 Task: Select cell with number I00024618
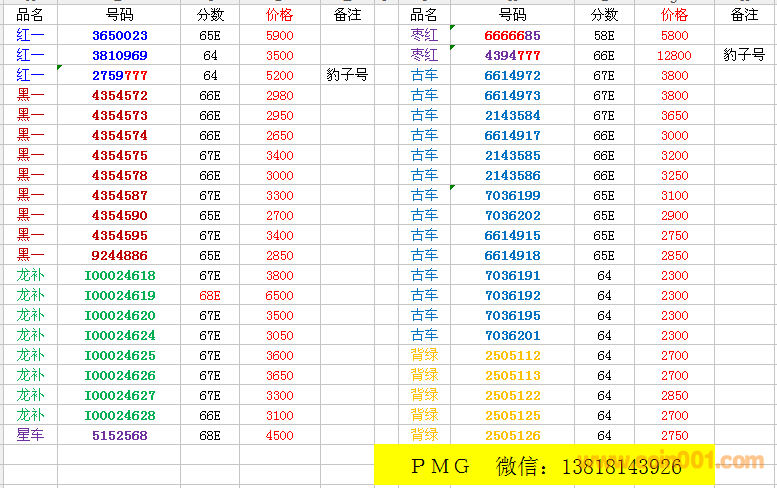click(x=119, y=275)
